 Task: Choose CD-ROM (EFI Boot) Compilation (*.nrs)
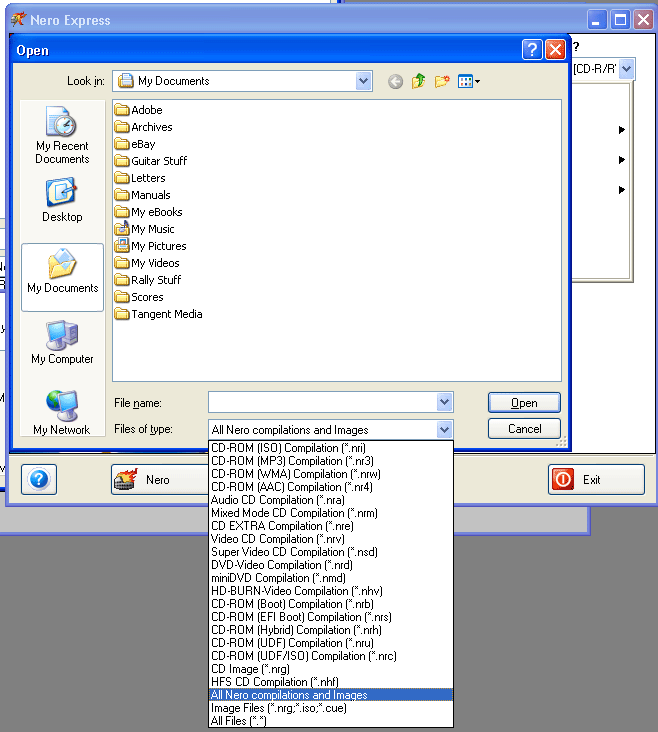click(x=331, y=617)
